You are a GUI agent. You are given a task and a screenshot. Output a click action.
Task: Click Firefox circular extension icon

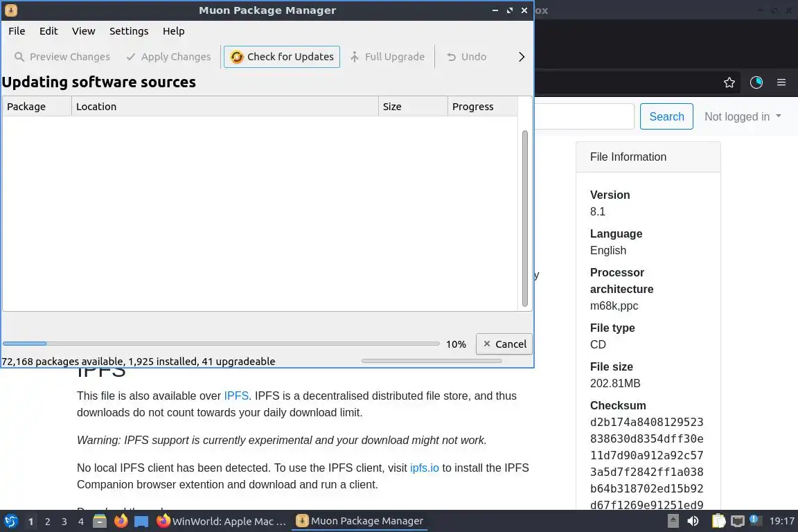point(756,82)
